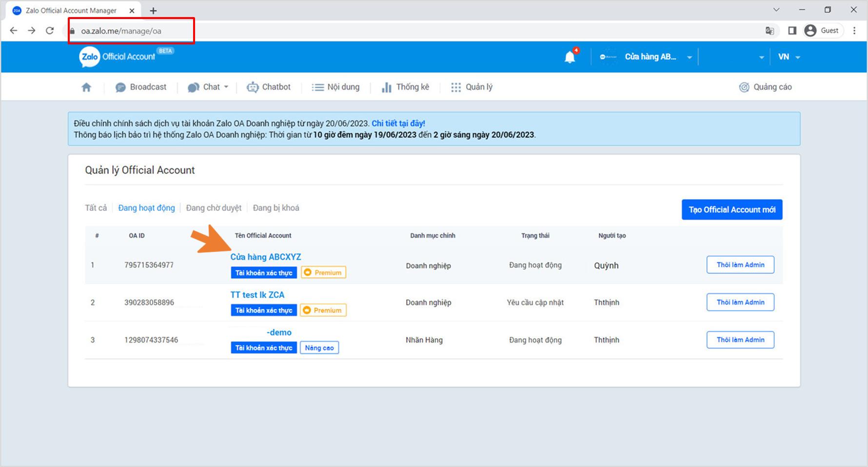Viewport: 868px width, 467px height.
Task: Open Chi tiết tại đây link
Action: coord(398,123)
